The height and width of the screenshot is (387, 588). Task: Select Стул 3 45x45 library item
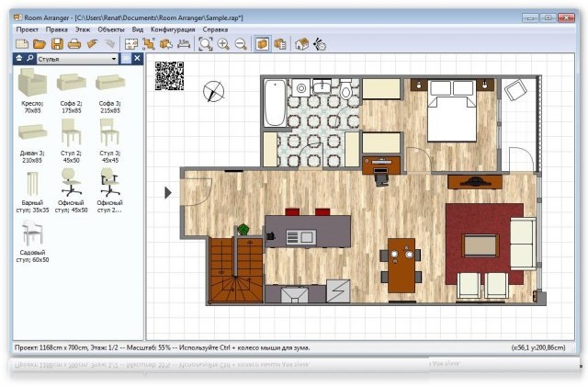110,141
